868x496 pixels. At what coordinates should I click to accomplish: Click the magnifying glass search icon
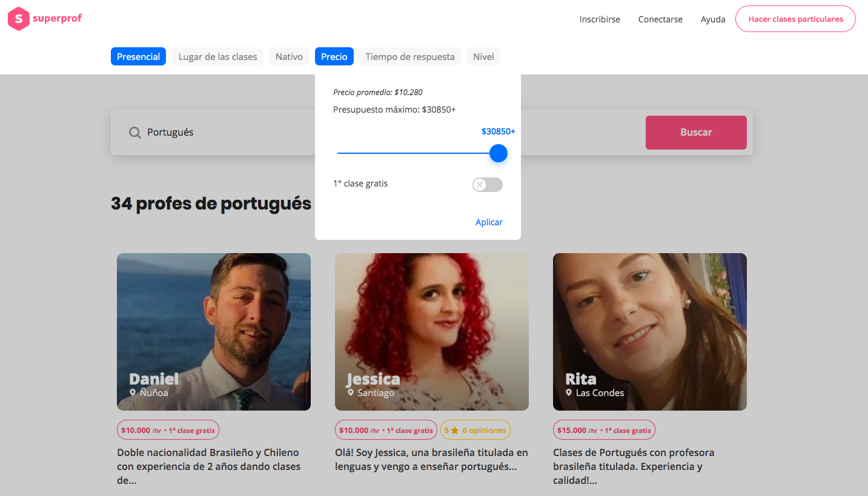coord(135,133)
